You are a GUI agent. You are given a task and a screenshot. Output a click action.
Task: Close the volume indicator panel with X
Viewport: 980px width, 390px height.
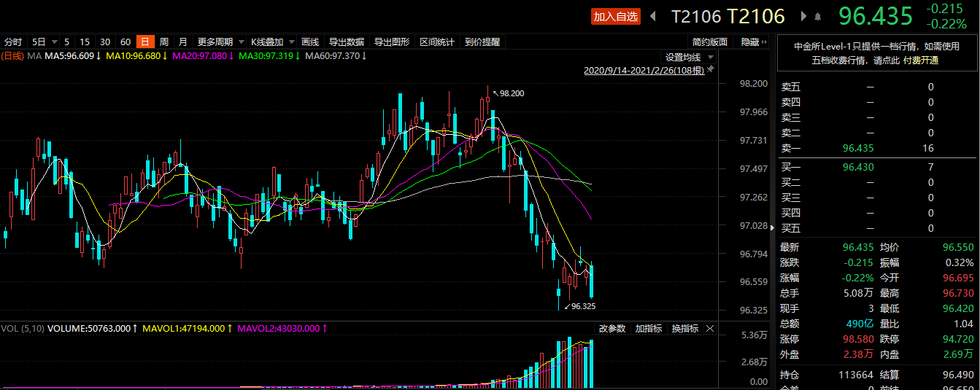point(710,329)
